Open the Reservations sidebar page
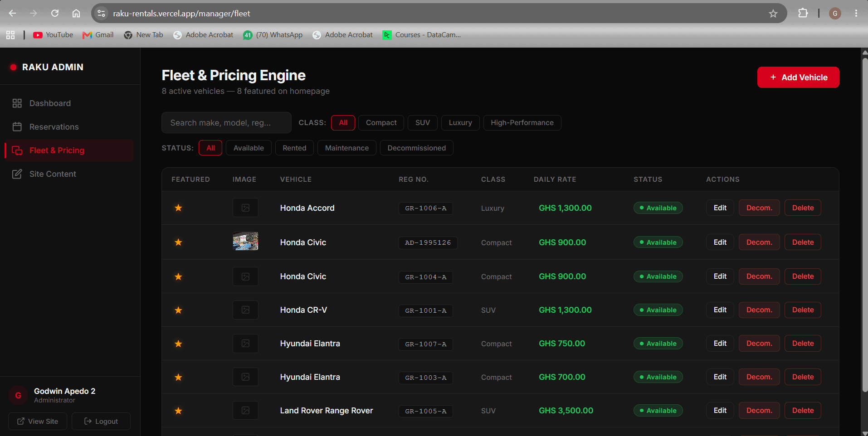 coord(69,127)
